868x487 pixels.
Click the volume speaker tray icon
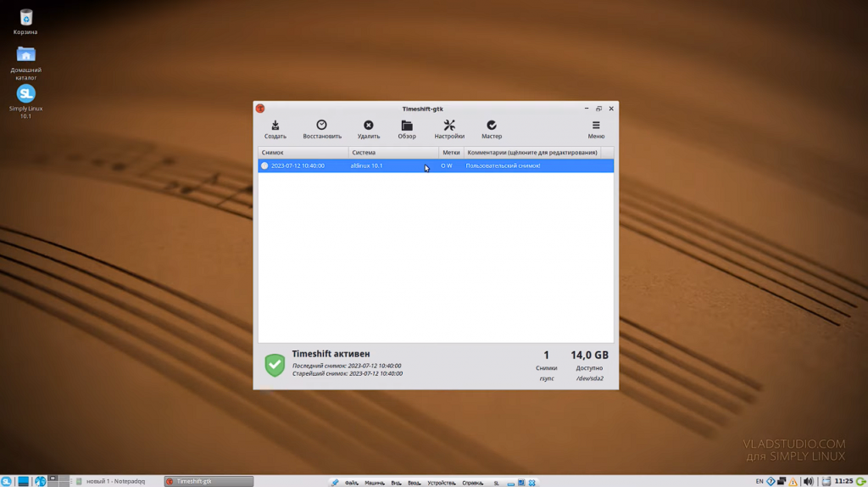pos(808,481)
